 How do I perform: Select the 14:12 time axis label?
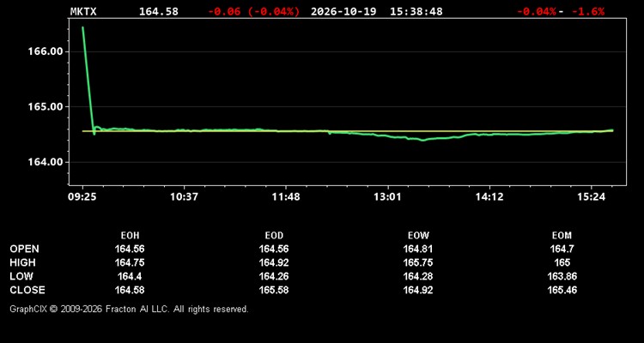pyautogui.click(x=489, y=197)
